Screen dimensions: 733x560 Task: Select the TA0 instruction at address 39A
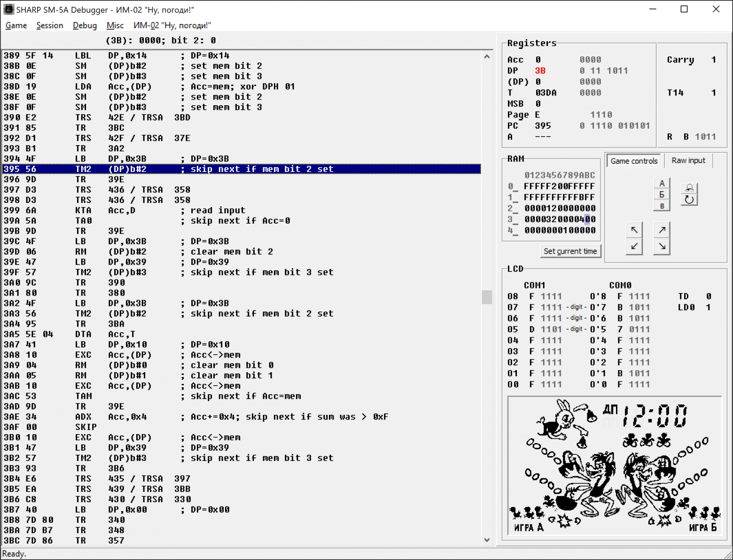pos(242,221)
